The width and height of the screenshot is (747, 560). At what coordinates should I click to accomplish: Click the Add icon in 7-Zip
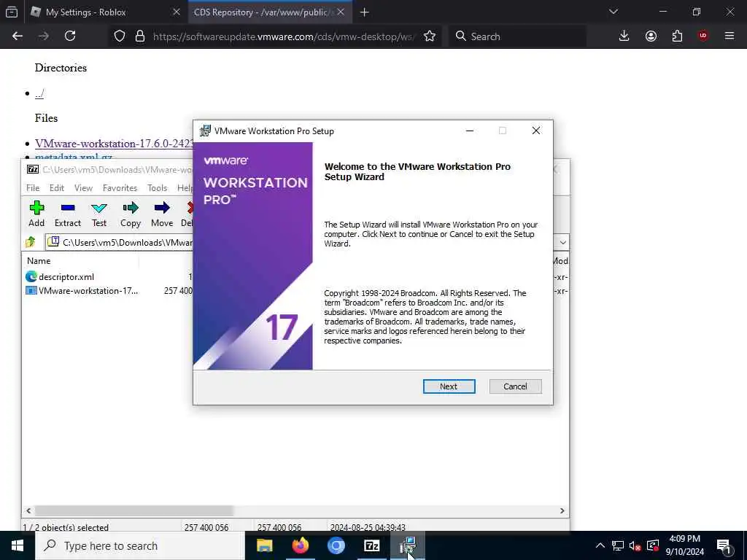click(36, 214)
